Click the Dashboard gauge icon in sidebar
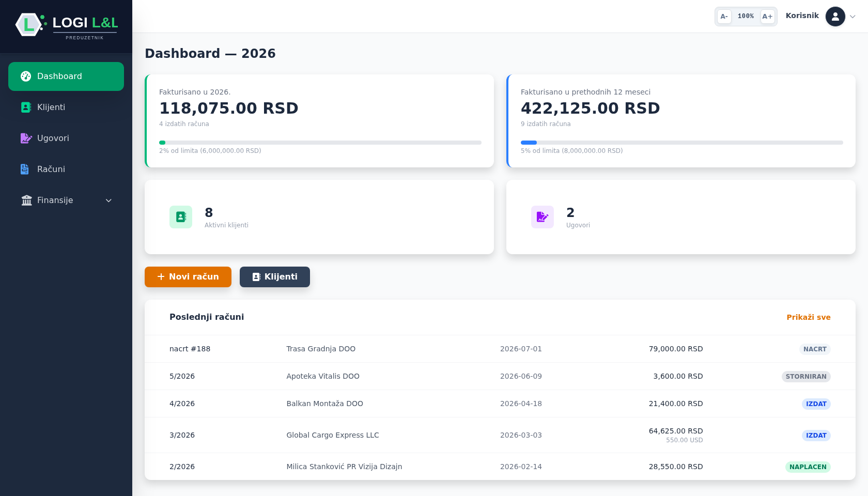 26,76
